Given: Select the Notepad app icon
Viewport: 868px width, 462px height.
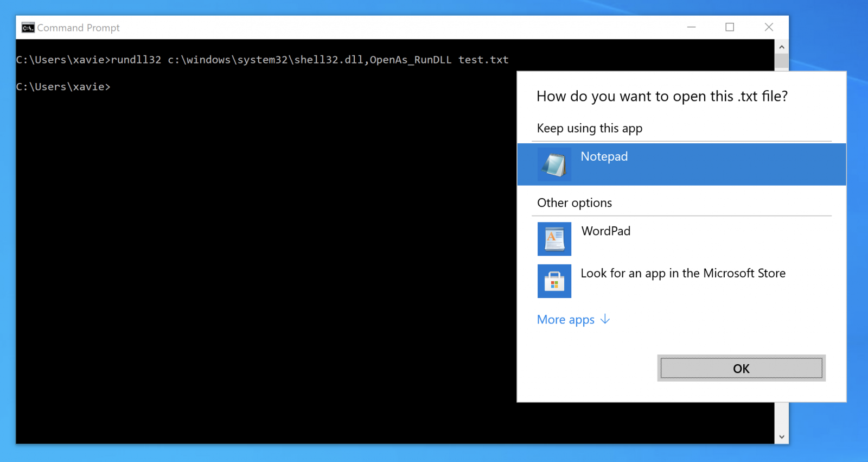Looking at the screenshot, I should (554, 164).
